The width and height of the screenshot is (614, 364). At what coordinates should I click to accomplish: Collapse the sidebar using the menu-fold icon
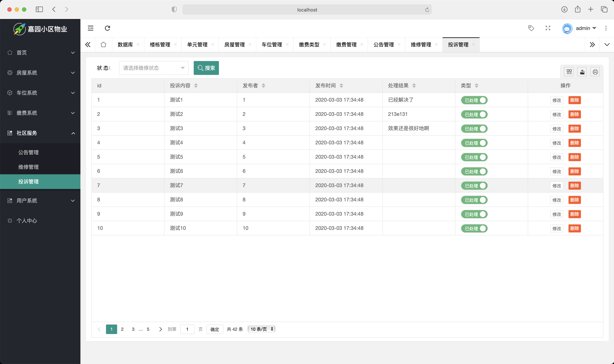[90, 28]
